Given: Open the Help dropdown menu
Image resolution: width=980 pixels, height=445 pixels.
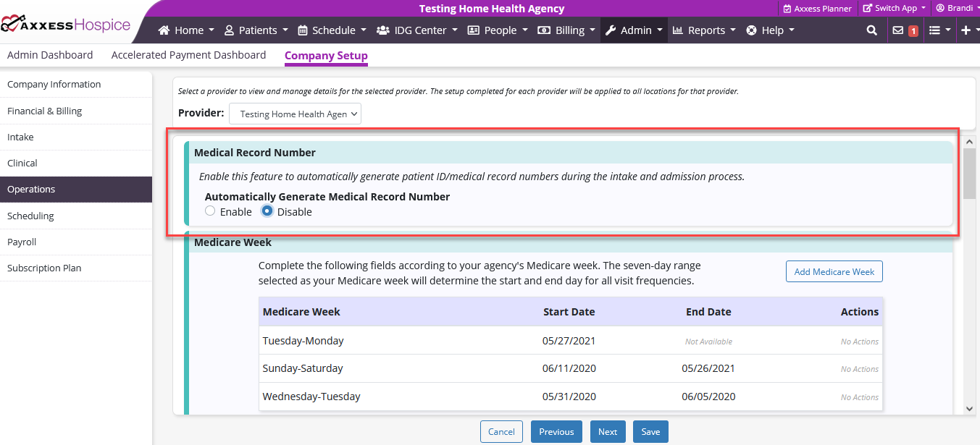Looking at the screenshot, I should [x=770, y=30].
